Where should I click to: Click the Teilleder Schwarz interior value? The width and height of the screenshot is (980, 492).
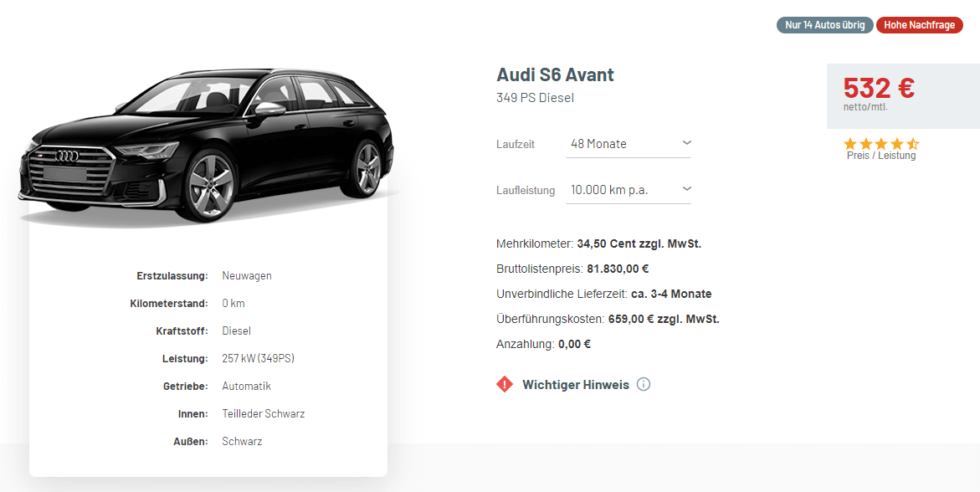(x=264, y=414)
